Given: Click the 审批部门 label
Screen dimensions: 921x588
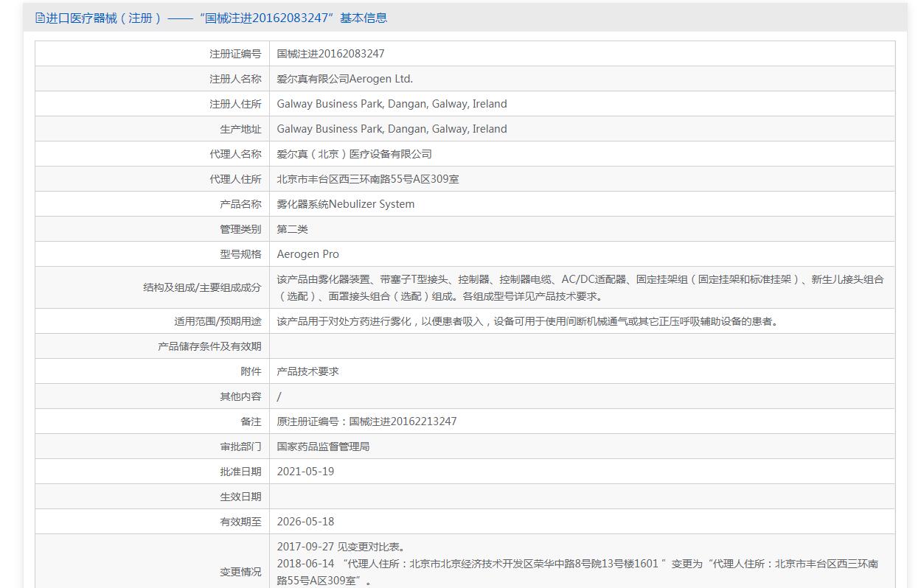Looking at the screenshot, I should click(x=240, y=447).
